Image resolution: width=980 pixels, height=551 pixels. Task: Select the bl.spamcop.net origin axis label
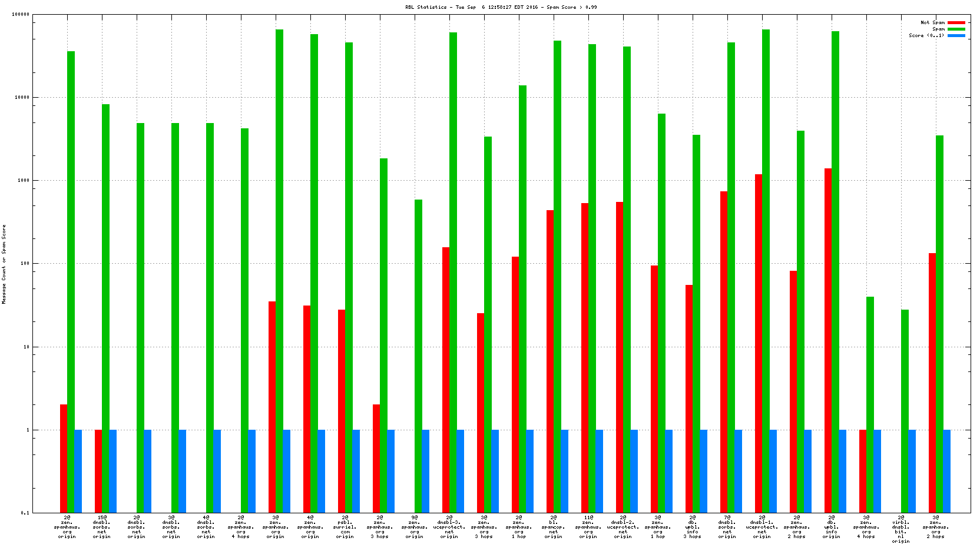pos(554,527)
